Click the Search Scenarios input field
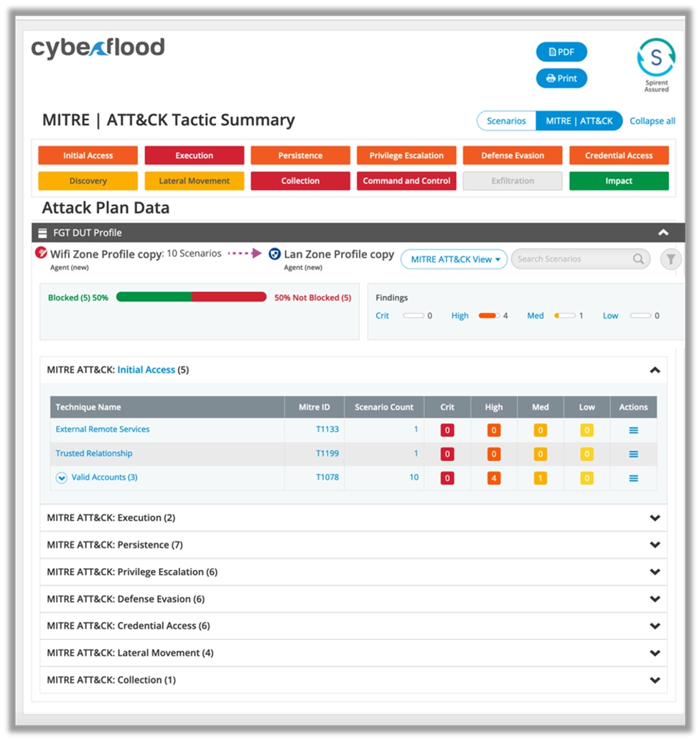Image resolution: width=700 pixels, height=741 pixels. coord(571,259)
